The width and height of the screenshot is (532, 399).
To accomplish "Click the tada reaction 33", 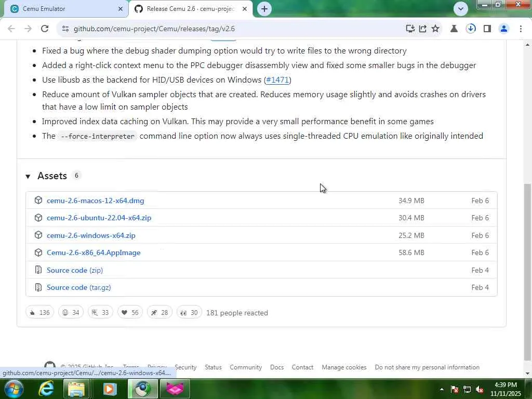I will click(100, 312).
